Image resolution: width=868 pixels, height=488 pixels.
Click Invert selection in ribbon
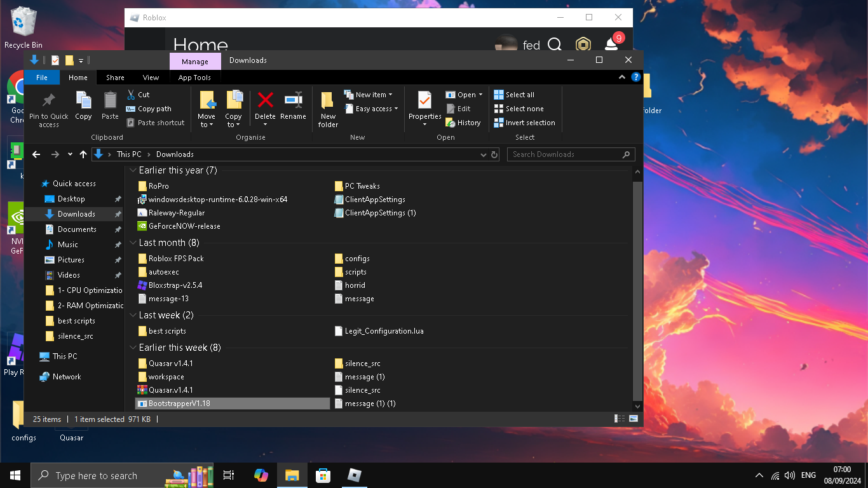point(524,123)
